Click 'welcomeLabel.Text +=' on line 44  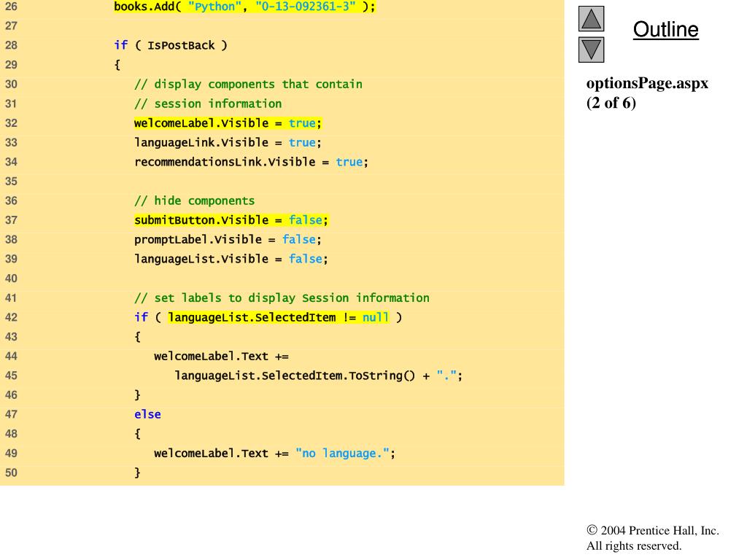click(x=221, y=357)
